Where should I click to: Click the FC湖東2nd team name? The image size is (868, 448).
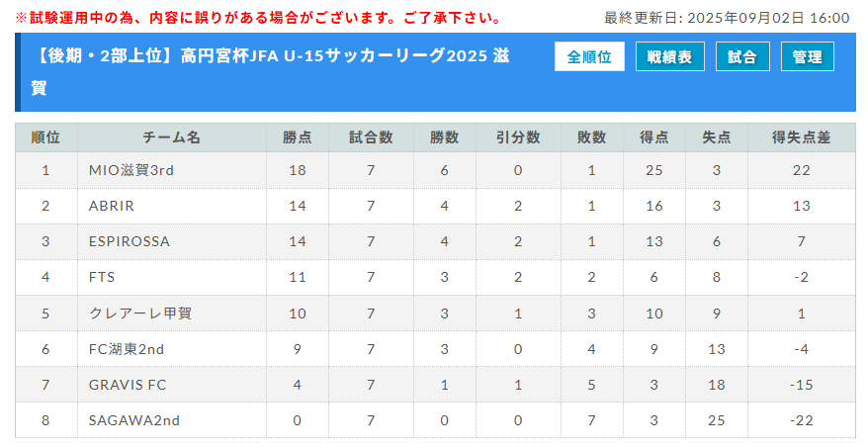point(127,349)
